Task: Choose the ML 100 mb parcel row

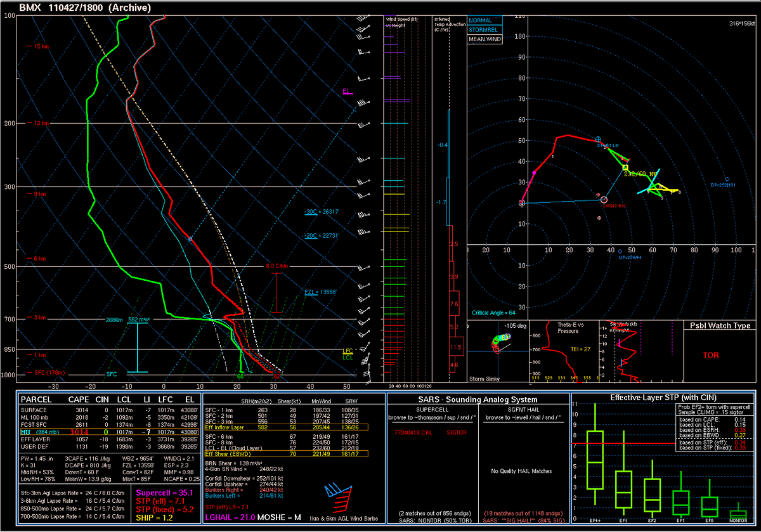Action: (x=108, y=417)
